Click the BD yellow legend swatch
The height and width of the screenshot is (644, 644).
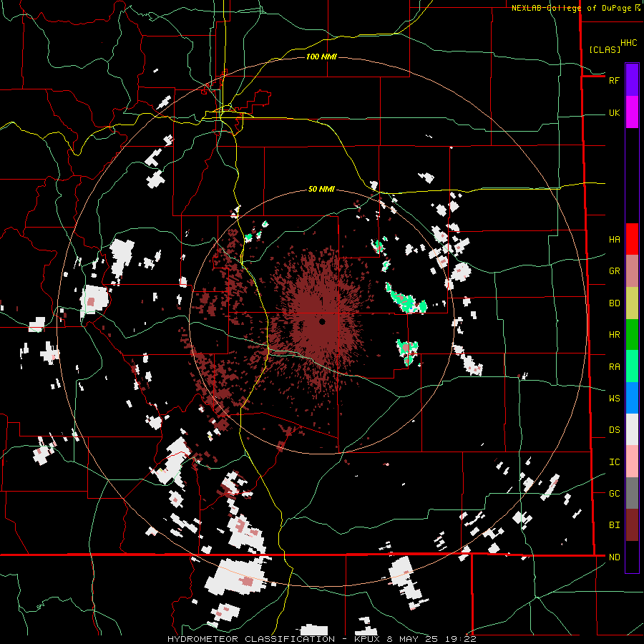coord(632,303)
